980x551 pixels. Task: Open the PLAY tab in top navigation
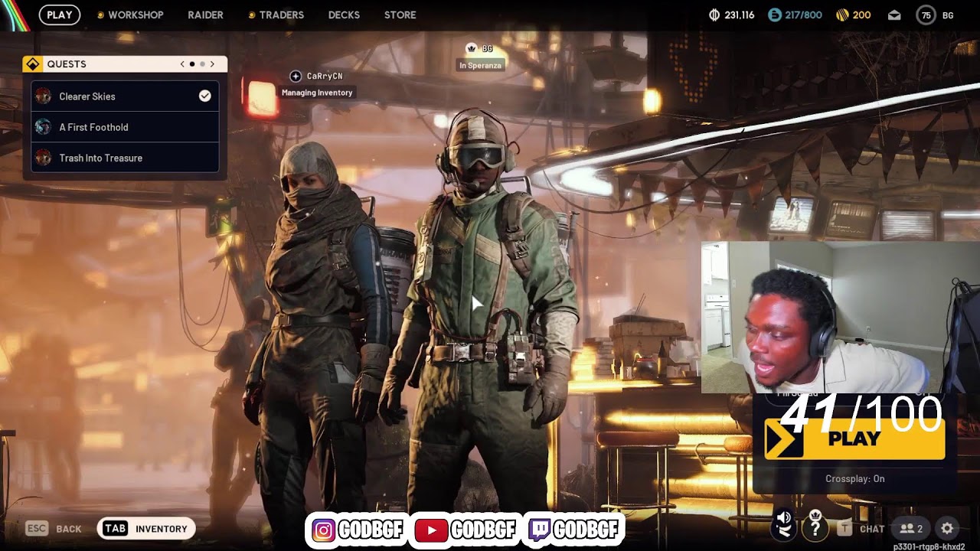[59, 15]
